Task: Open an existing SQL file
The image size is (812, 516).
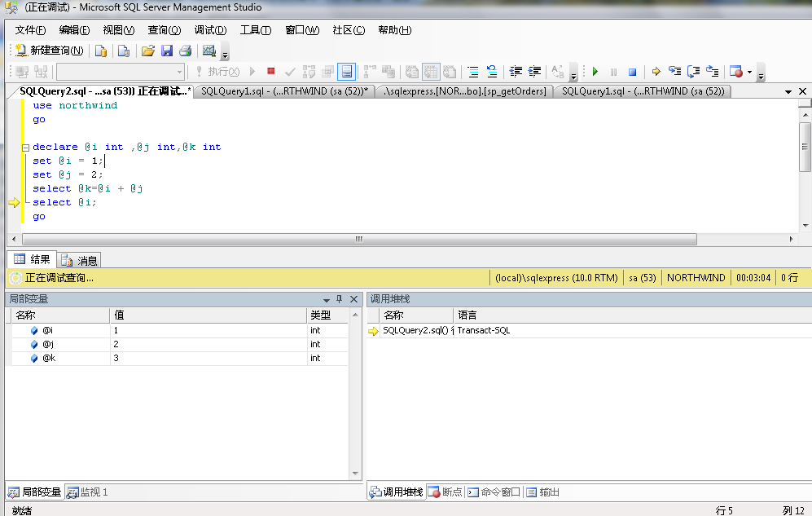Action: [x=148, y=50]
